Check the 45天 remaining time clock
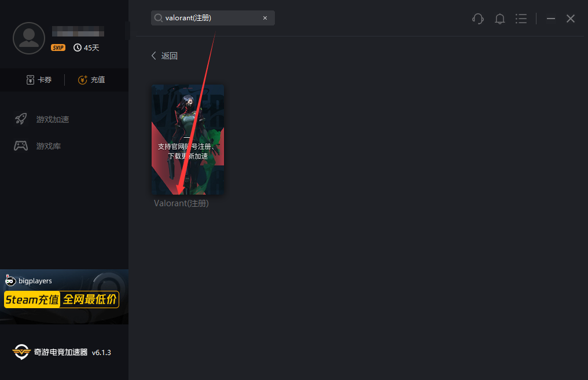The height and width of the screenshot is (380, 588). coord(86,47)
